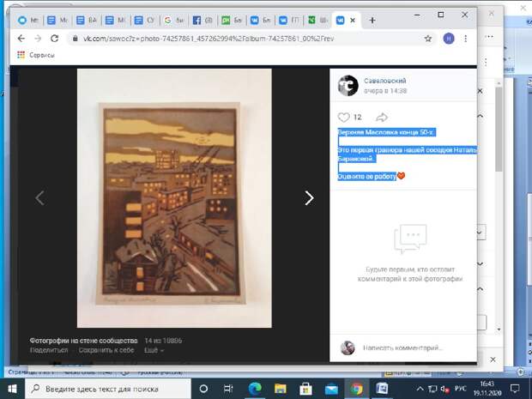Click the commenter's avatar by comment field
532x399 pixels.
[348, 348]
